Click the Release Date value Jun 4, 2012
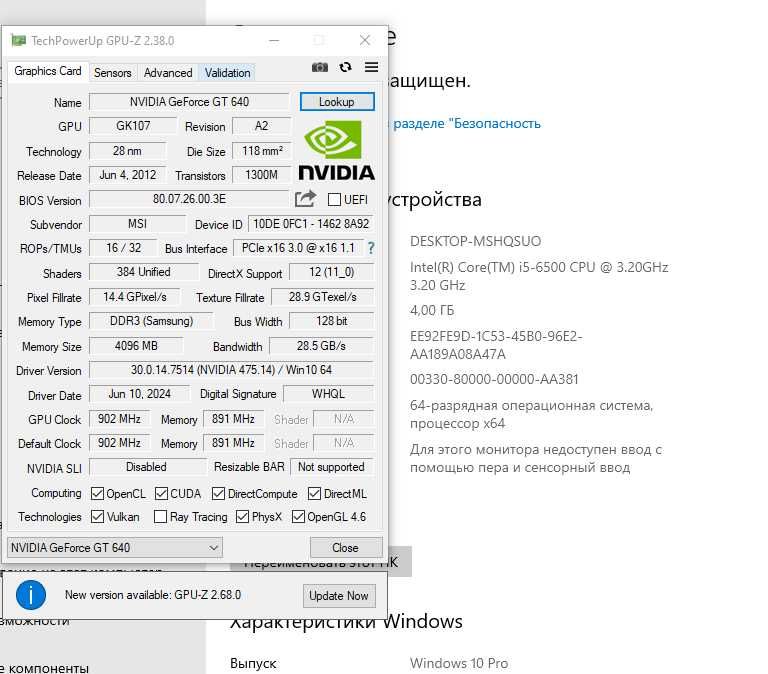The width and height of the screenshot is (768, 674). pos(127,175)
